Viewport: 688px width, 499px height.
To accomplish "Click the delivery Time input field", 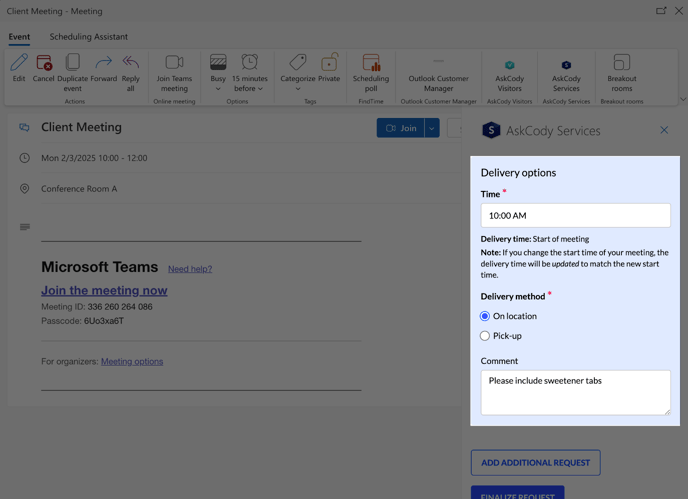I will click(x=575, y=215).
